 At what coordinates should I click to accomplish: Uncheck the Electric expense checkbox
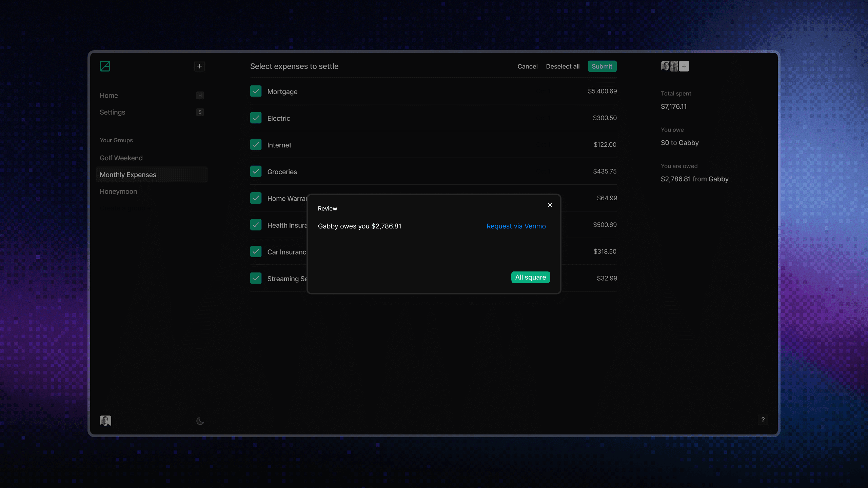[x=256, y=118]
